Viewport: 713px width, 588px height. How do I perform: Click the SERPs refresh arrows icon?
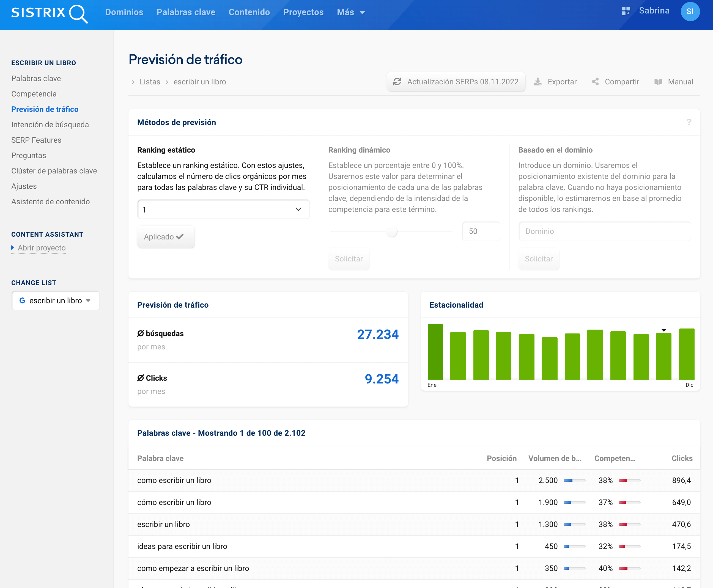click(397, 82)
